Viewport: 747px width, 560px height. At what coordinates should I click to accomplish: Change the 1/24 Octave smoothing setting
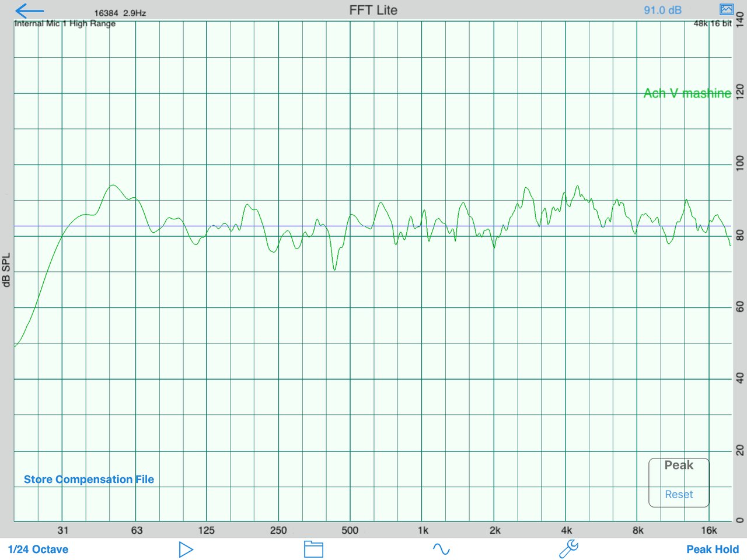(x=38, y=549)
